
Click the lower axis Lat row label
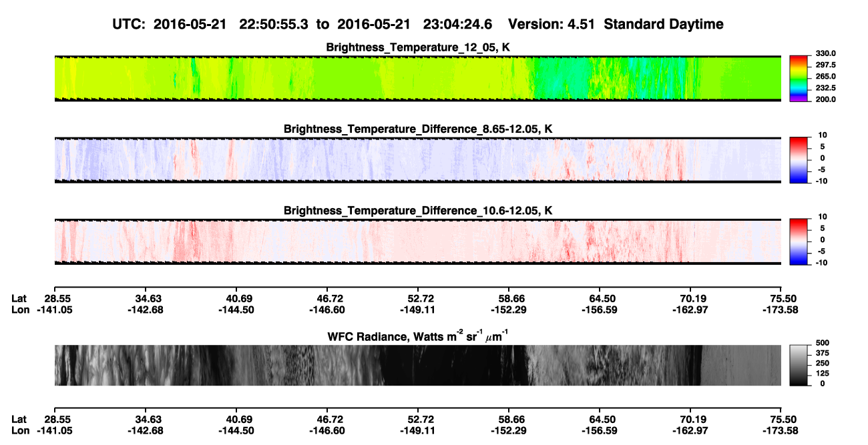click(x=19, y=419)
